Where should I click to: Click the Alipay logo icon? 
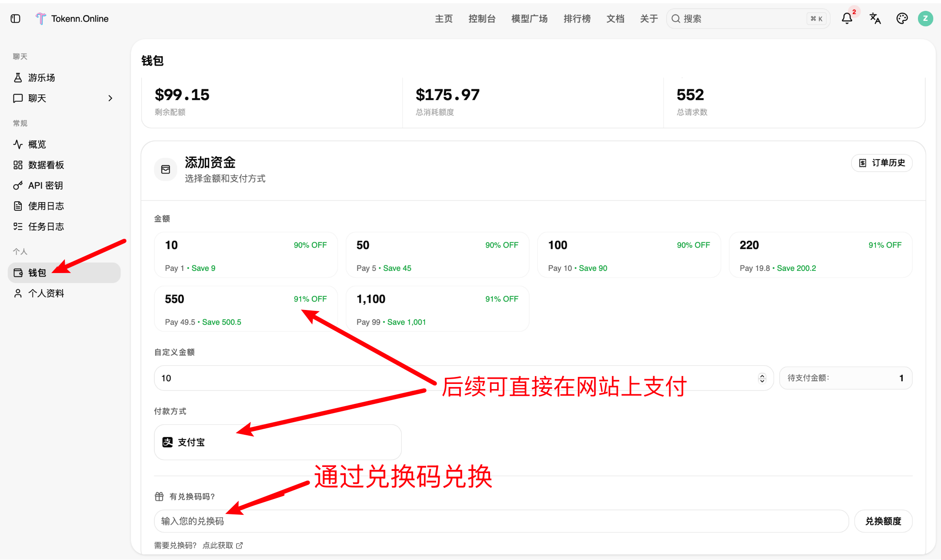point(167,442)
